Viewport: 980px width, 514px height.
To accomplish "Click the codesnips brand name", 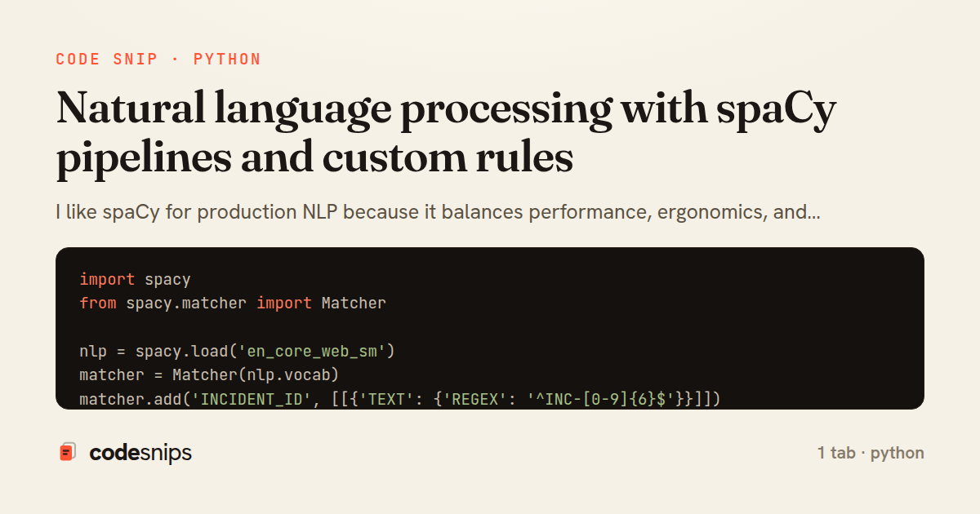I will [140, 453].
